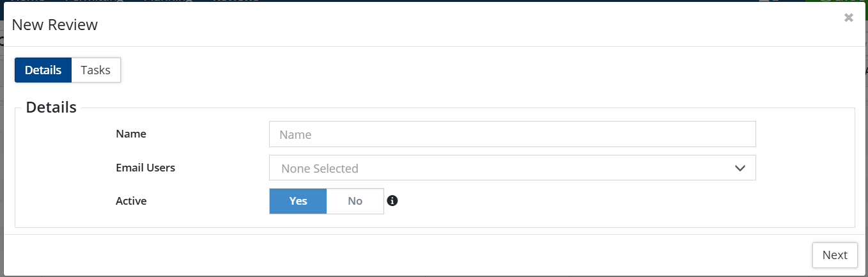Set Active to No
This screenshot has width=868, height=277.
pyautogui.click(x=355, y=201)
